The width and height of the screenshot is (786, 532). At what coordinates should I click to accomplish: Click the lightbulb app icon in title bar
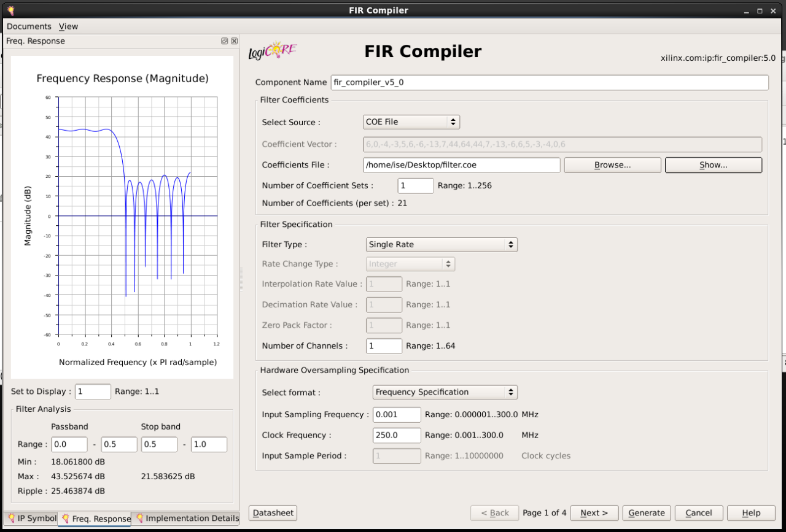pyautogui.click(x=10, y=10)
